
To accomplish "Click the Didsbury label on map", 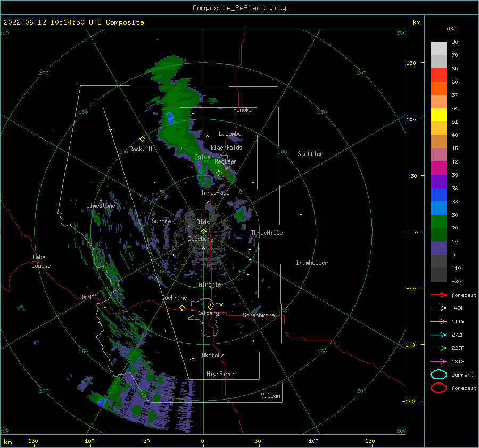I will pyautogui.click(x=201, y=239).
